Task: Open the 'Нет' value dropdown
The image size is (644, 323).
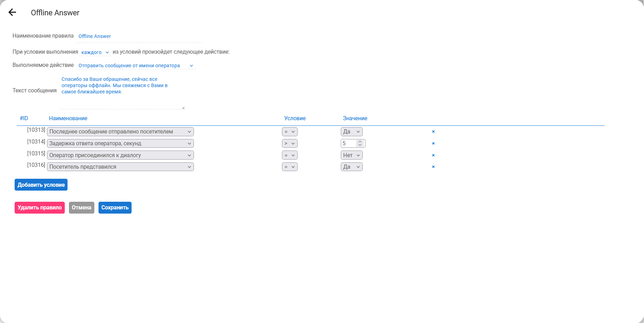Action: click(x=352, y=155)
